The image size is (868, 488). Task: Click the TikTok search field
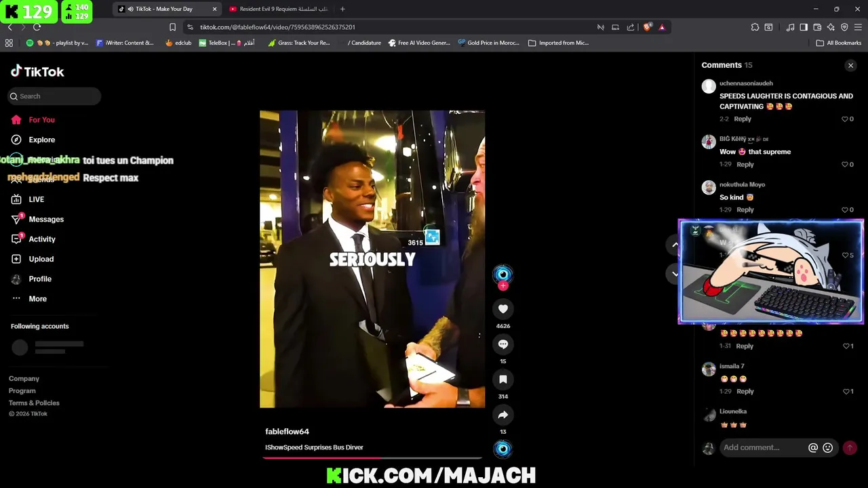click(x=54, y=96)
